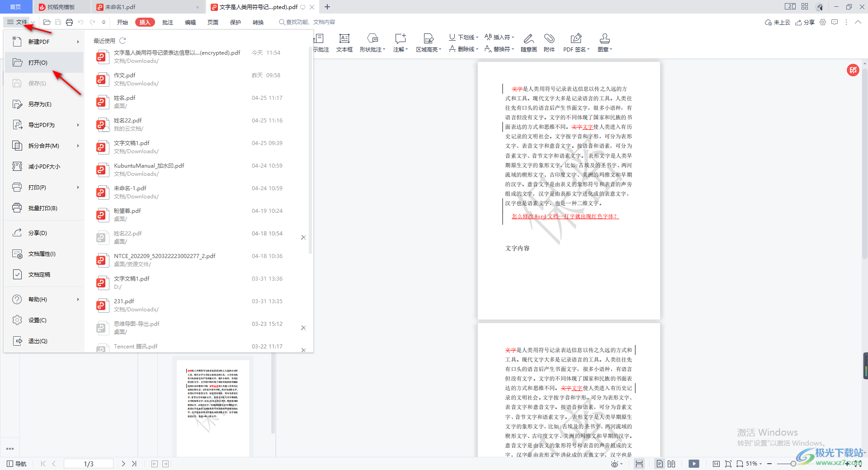Image resolution: width=868 pixels, height=470 pixels.
Task: Expand the 拆分合并(M) submenu
Action: click(78, 146)
